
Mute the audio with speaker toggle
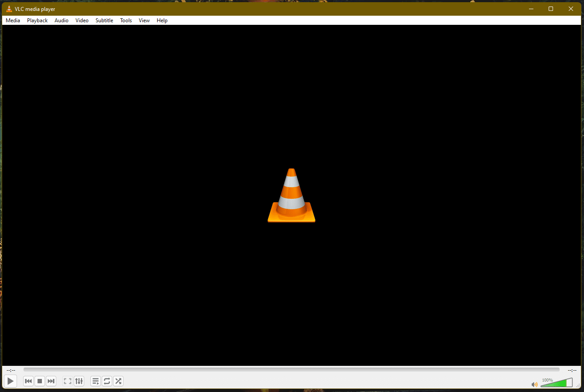[534, 384]
